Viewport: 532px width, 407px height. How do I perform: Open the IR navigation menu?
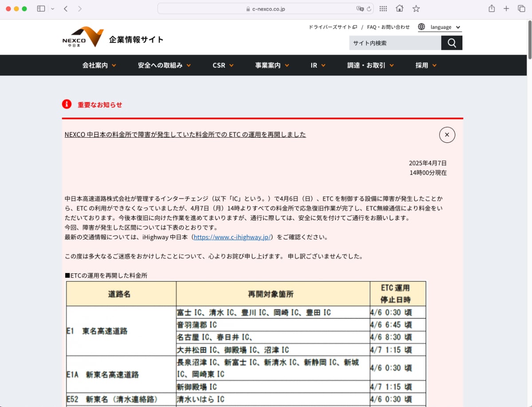pos(318,65)
